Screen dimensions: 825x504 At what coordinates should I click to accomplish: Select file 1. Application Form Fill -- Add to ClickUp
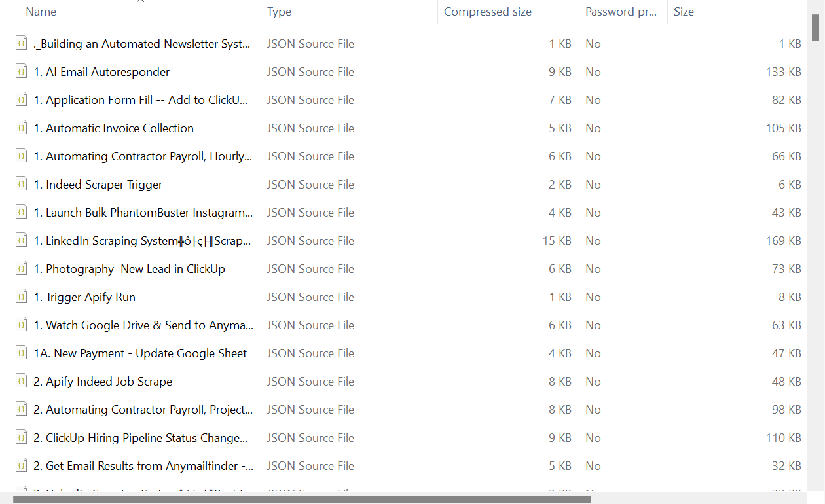tap(141, 100)
